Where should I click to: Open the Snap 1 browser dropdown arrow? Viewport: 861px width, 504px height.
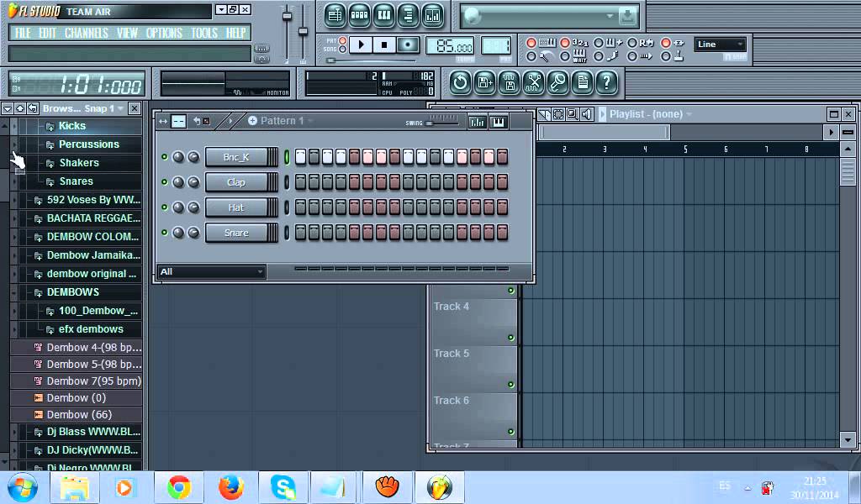pyautogui.click(x=121, y=108)
